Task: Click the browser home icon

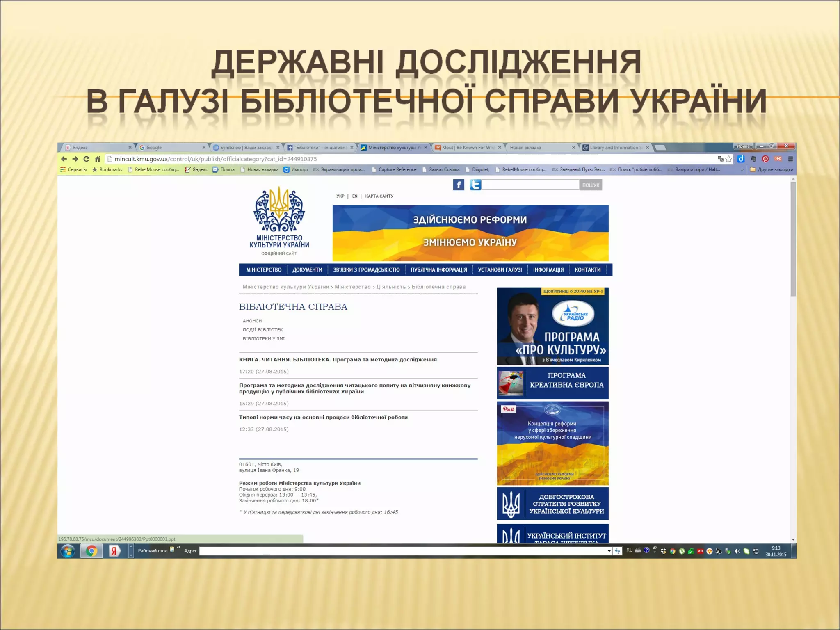Action: point(98,159)
